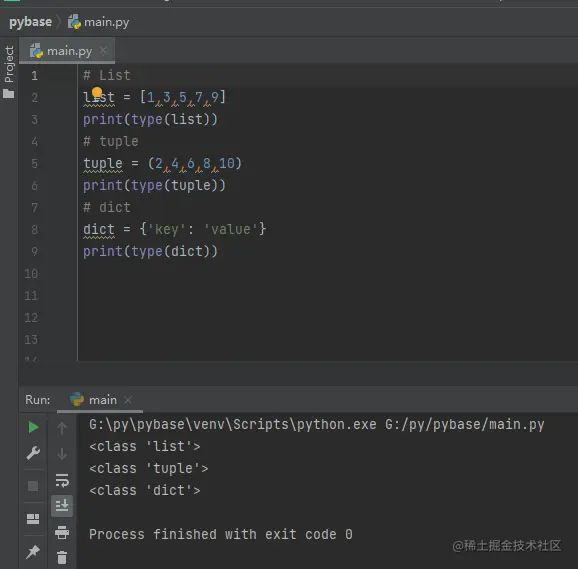Click the Stop process square button
This screenshot has height=569, width=578.
33,486
